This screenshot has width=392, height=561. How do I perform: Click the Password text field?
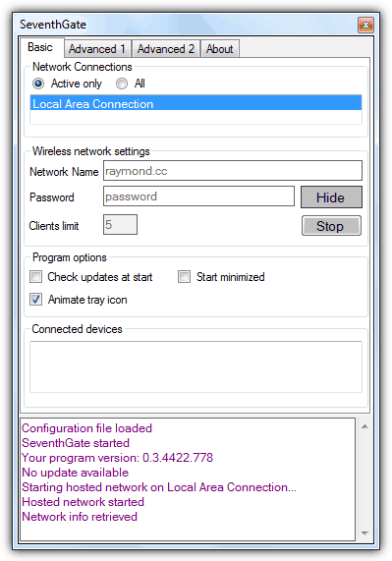coord(198,196)
